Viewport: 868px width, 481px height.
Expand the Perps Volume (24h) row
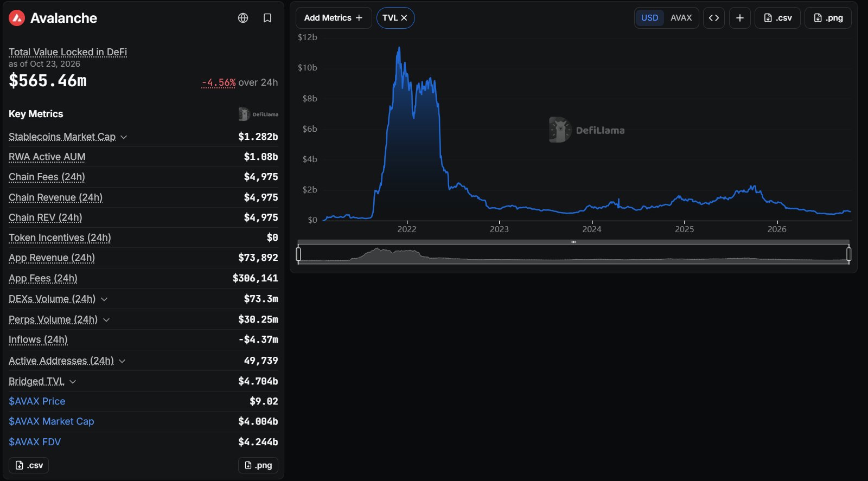click(x=106, y=320)
